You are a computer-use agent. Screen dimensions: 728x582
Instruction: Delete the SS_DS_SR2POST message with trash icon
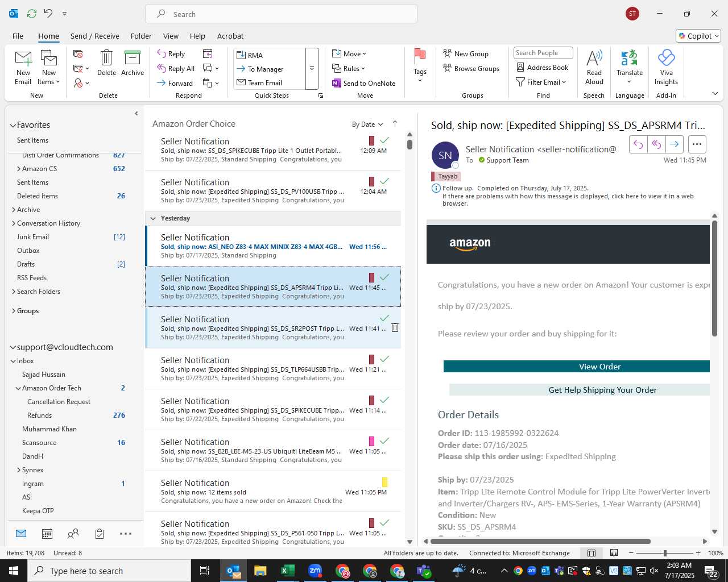point(395,327)
